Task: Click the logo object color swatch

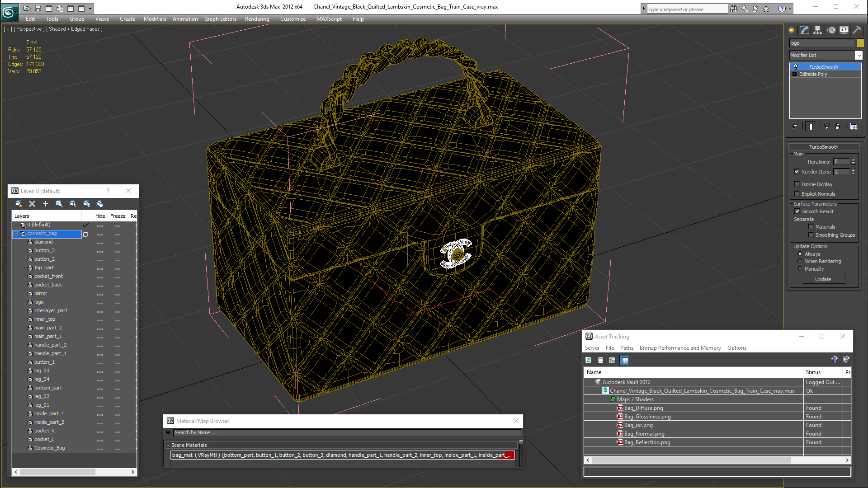Action: (860, 43)
